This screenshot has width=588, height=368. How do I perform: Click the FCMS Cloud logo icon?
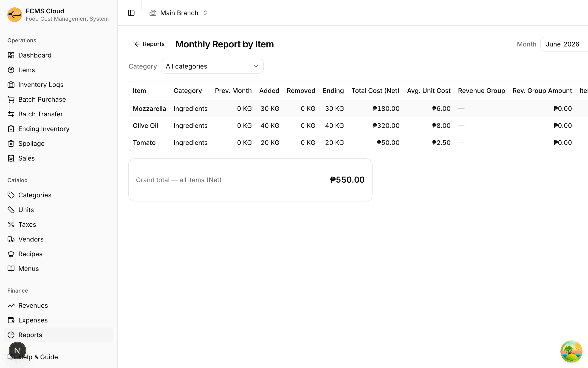(x=14, y=14)
